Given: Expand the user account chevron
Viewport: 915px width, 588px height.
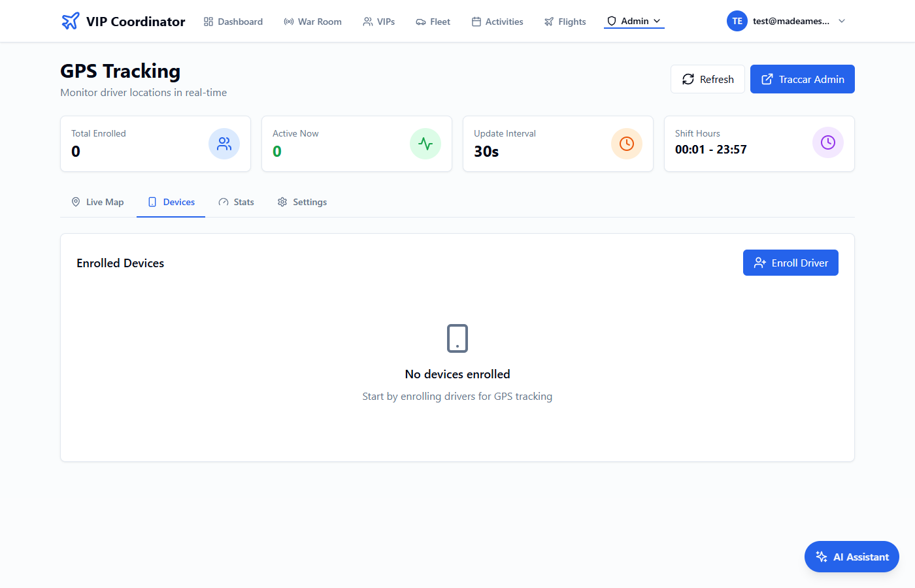Looking at the screenshot, I should click(x=842, y=21).
